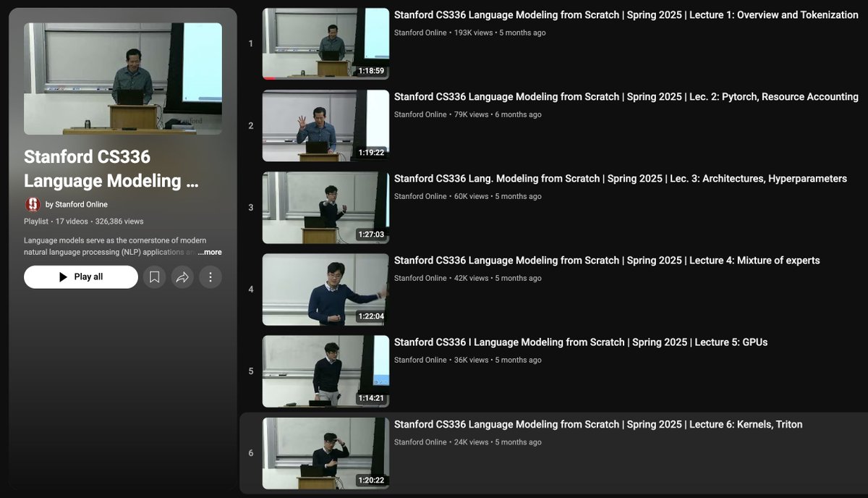This screenshot has width=868, height=498.
Task: Open Lec. 2 Pytorch, Resource Accounting thumbnail
Action: [325, 125]
